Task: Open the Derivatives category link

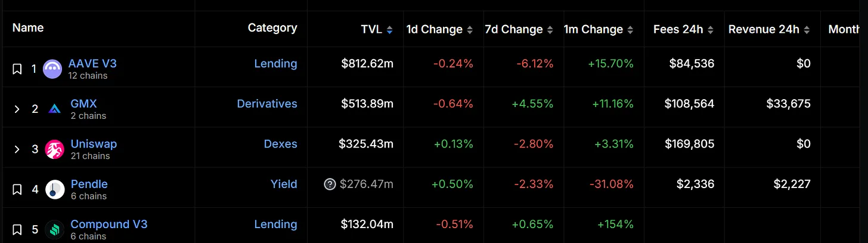Action: pos(266,104)
